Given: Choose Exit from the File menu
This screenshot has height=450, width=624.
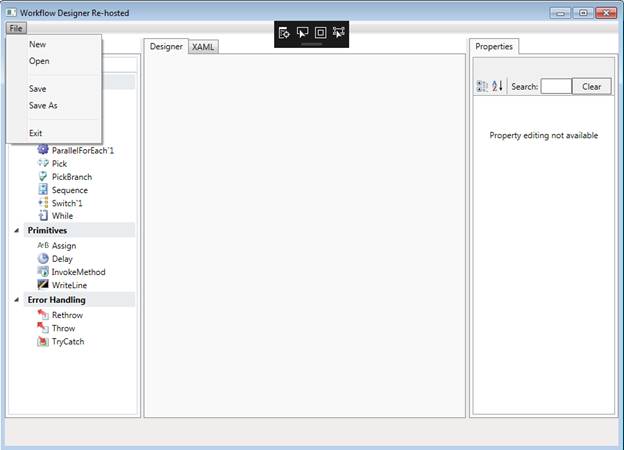Looking at the screenshot, I should pos(35,133).
